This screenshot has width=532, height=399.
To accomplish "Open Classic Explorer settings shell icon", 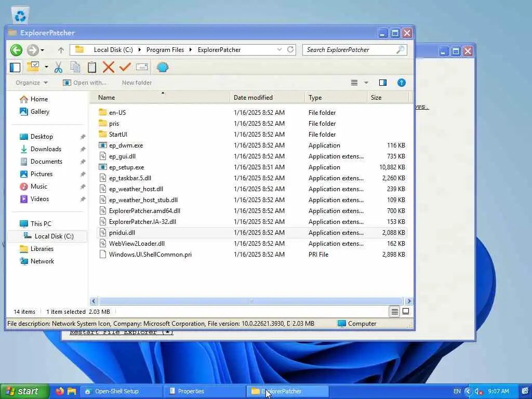I will click(163, 67).
